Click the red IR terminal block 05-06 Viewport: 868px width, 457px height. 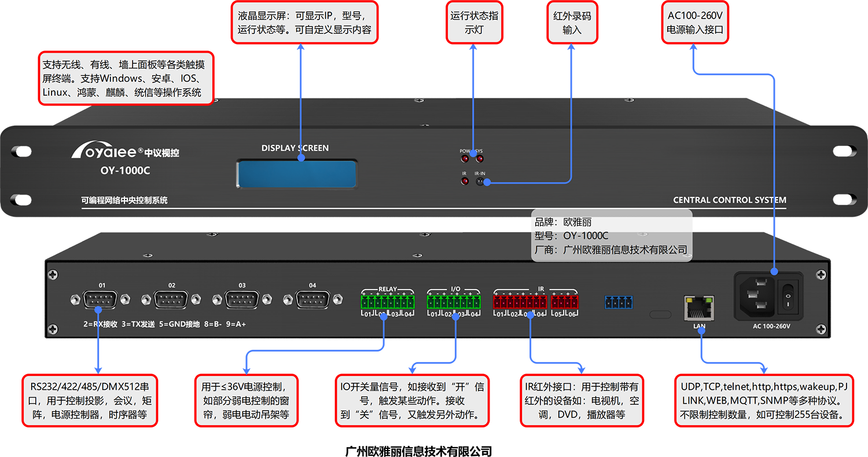[x=564, y=301]
